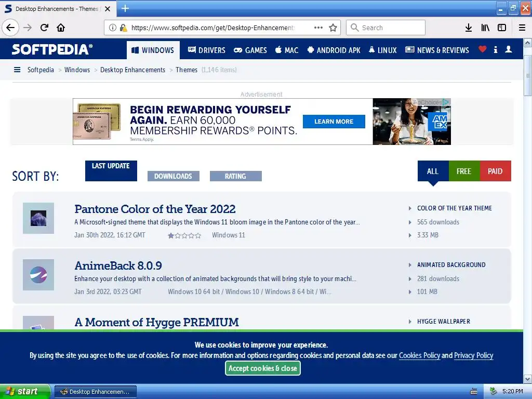Click the info icon in Softpedia header
The image size is (532, 399).
[x=496, y=49]
